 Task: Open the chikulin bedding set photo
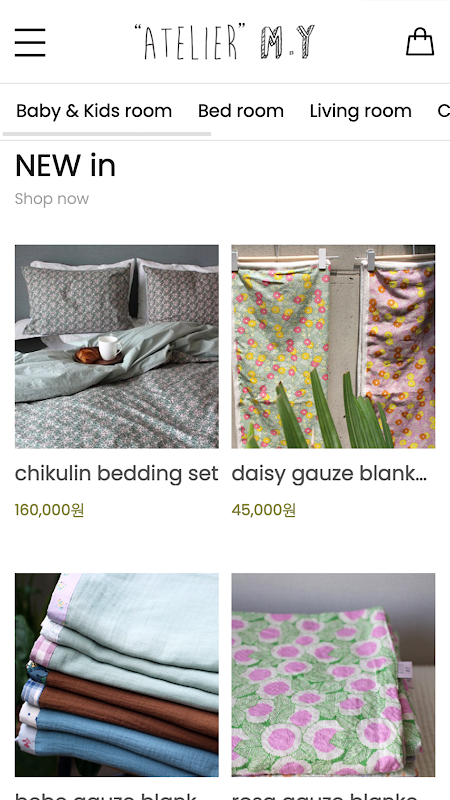click(117, 346)
